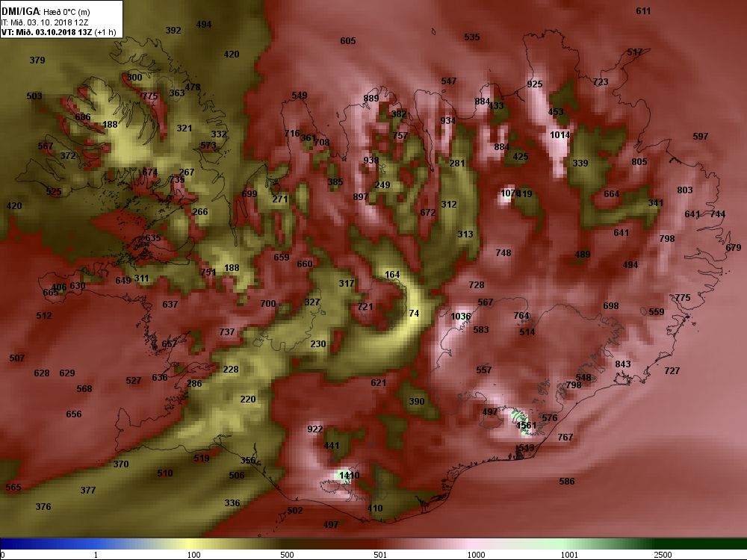The height and width of the screenshot is (560, 747).
Task: Click the map value 503
Action: 34,96
